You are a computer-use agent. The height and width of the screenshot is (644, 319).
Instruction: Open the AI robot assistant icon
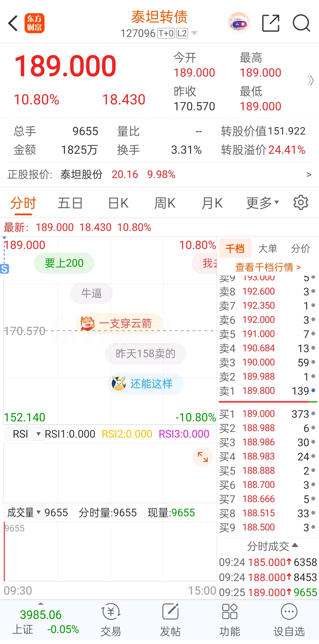[x=239, y=23]
